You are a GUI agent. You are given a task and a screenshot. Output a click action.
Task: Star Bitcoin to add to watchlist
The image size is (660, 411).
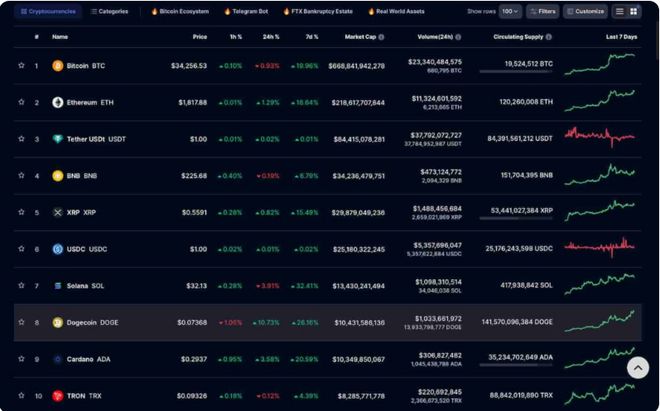click(21, 65)
